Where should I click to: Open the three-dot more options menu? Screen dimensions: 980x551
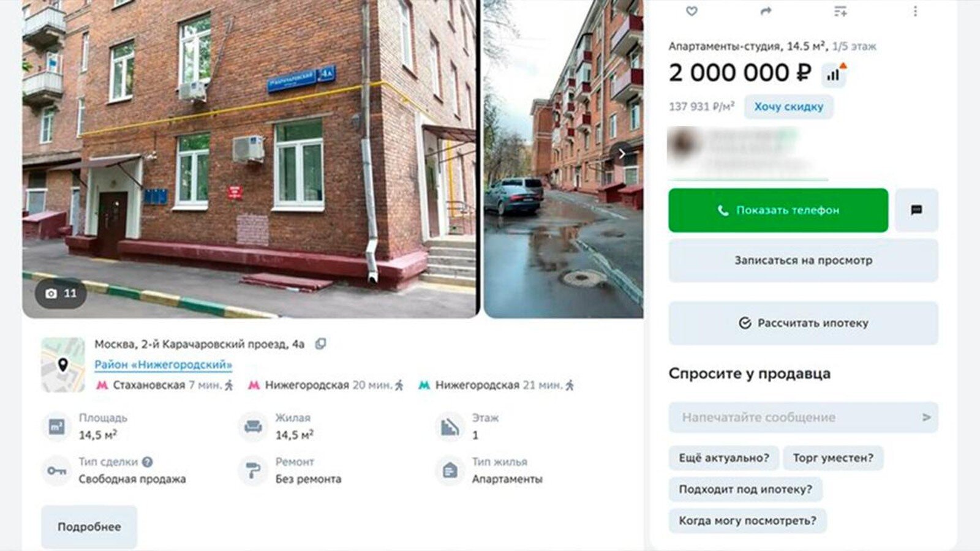(915, 11)
